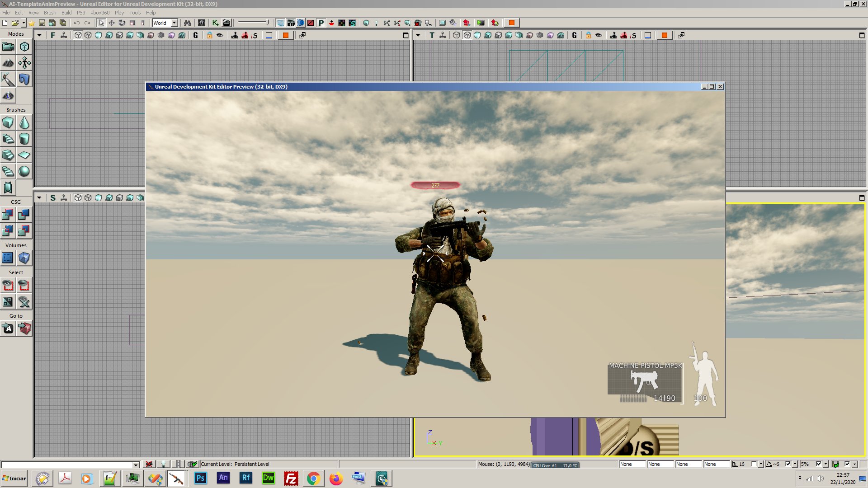The width and height of the screenshot is (868, 488).
Task: Choose the Sheet brush builder
Action: click(x=24, y=155)
